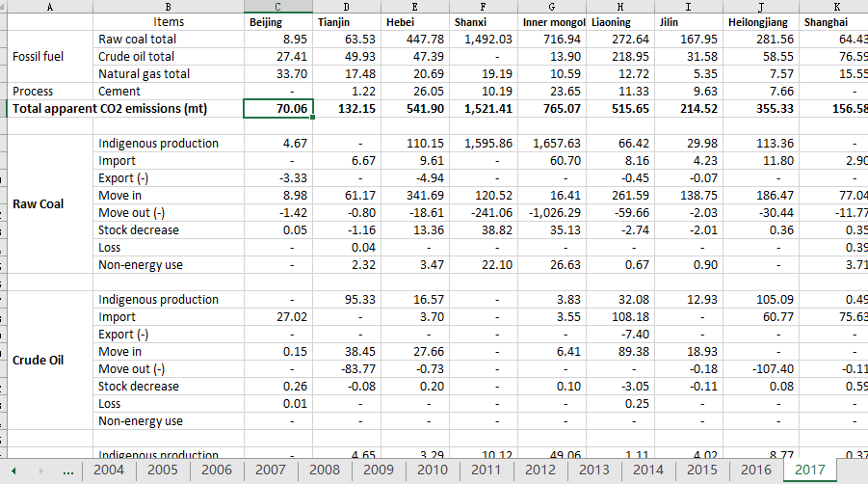Select column K header

pyautogui.click(x=833, y=7)
